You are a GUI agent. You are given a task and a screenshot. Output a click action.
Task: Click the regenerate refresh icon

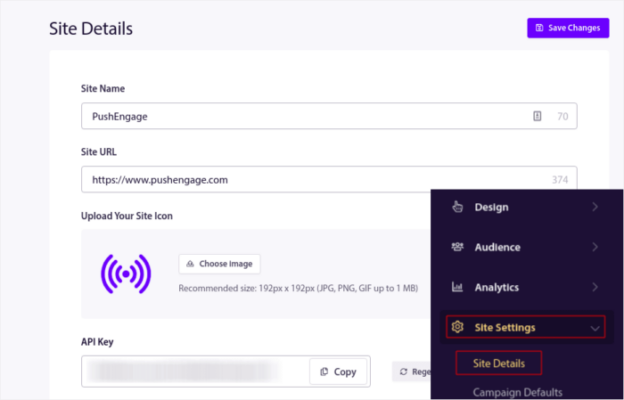click(x=403, y=372)
